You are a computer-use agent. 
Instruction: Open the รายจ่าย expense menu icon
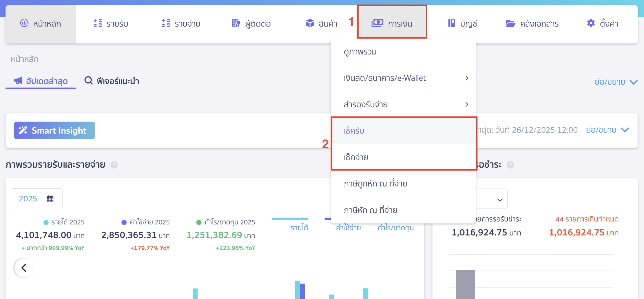[x=166, y=23]
